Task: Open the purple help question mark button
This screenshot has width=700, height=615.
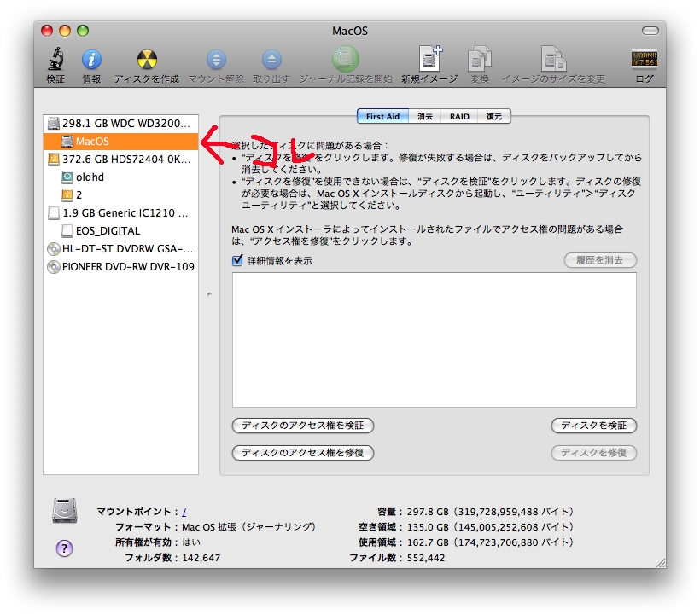Action: 64,548
